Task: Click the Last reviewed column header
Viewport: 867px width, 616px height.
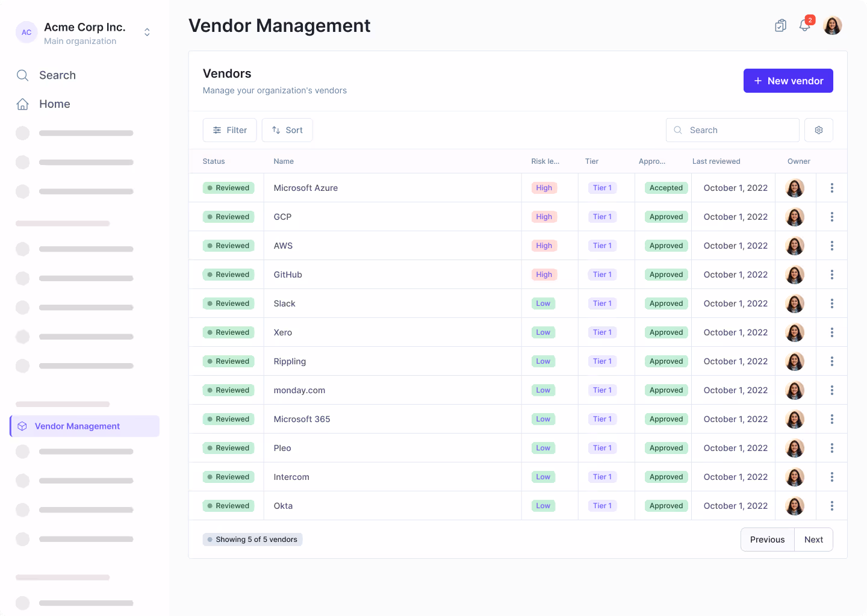Action: click(716, 161)
